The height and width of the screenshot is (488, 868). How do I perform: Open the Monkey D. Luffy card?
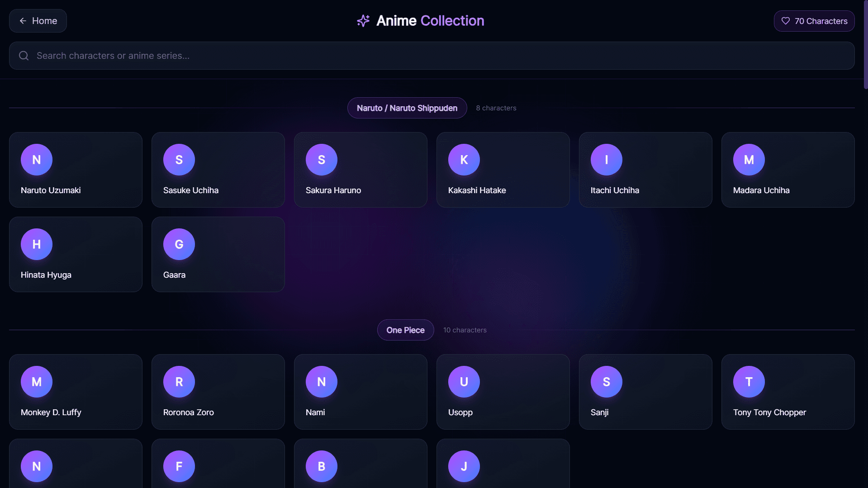(x=76, y=392)
